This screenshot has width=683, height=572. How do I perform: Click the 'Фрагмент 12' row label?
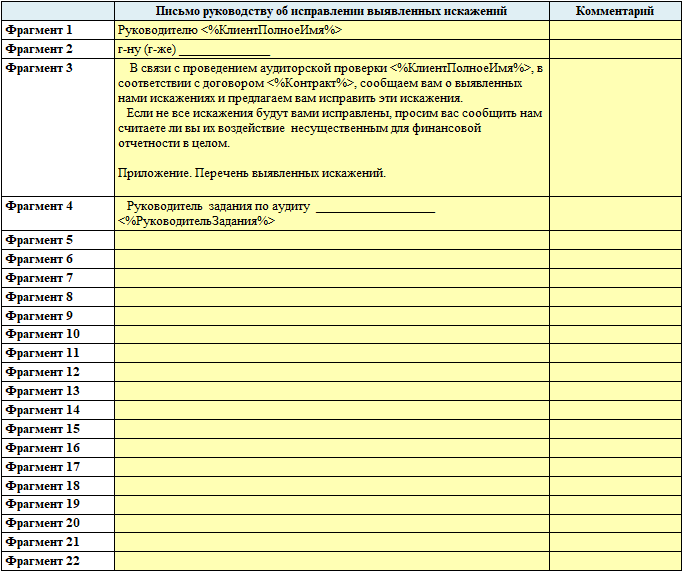[x=58, y=372]
